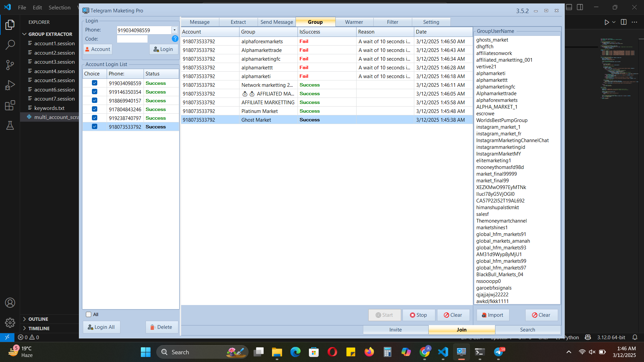This screenshot has height=362, width=644.
Task: Switch to the Extract tab
Action: point(238,22)
